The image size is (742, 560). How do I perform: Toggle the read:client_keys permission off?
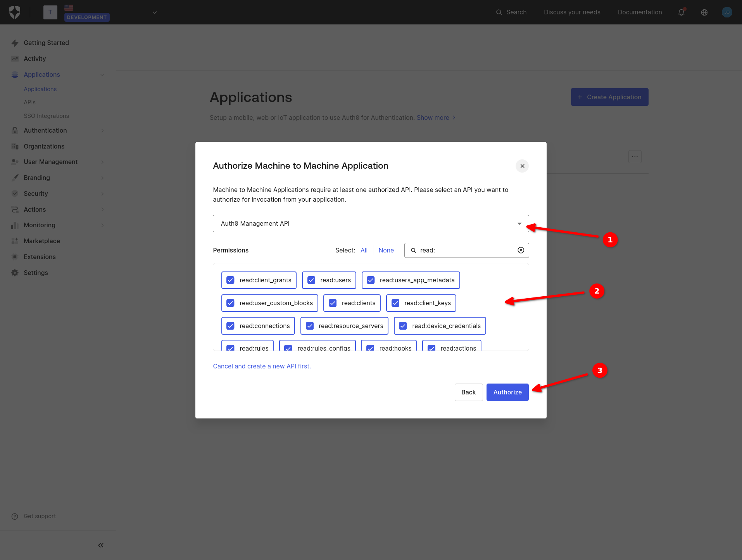(x=395, y=303)
